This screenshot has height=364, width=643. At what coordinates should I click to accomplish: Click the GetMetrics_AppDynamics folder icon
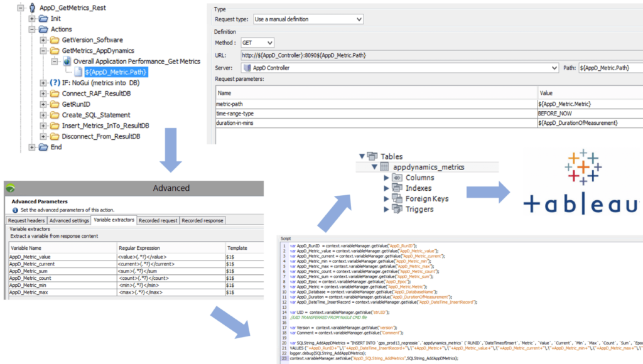pyautogui.click(x=55, y=50)
